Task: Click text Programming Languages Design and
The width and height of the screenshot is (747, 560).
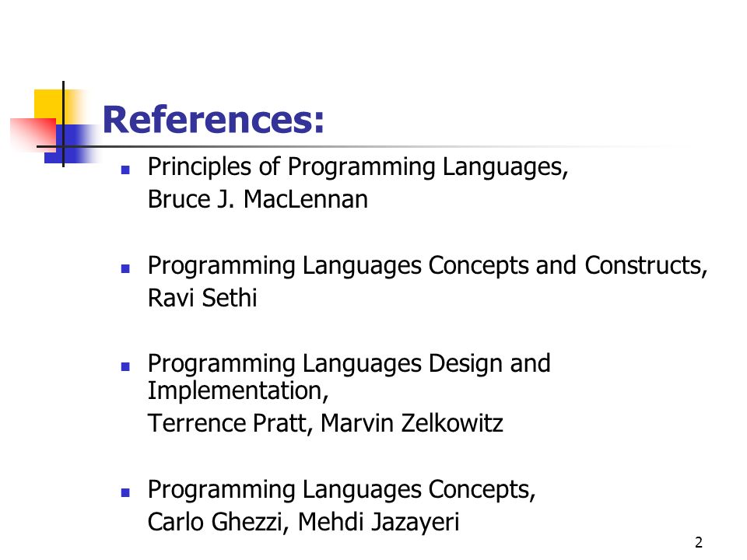Action: (349, 364)
